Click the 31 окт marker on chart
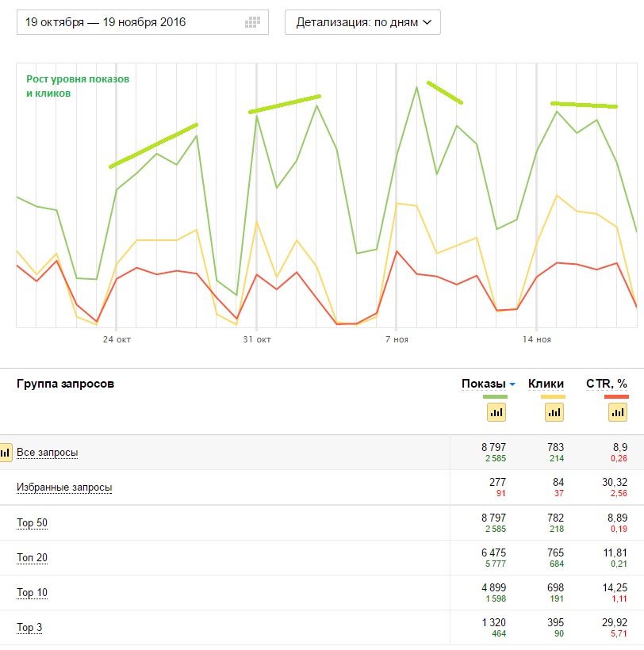644x650 pixels. click(x=256, y=339)
